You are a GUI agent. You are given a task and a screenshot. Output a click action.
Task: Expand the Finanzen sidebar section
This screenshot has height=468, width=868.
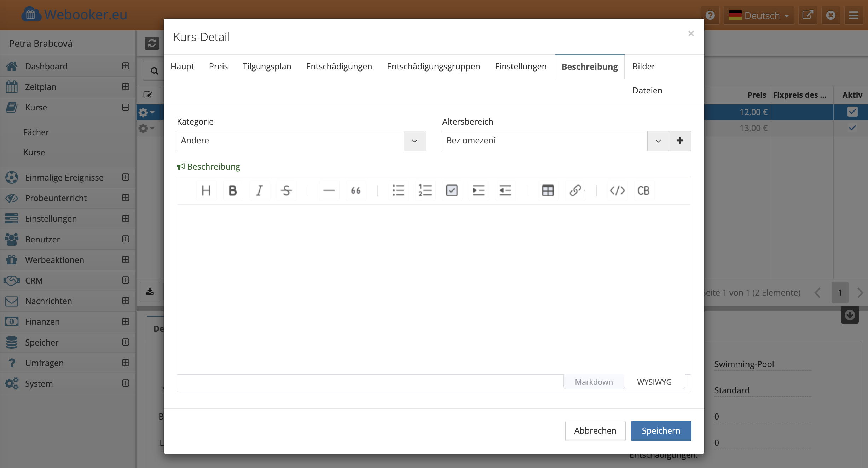tap(126, 321)
